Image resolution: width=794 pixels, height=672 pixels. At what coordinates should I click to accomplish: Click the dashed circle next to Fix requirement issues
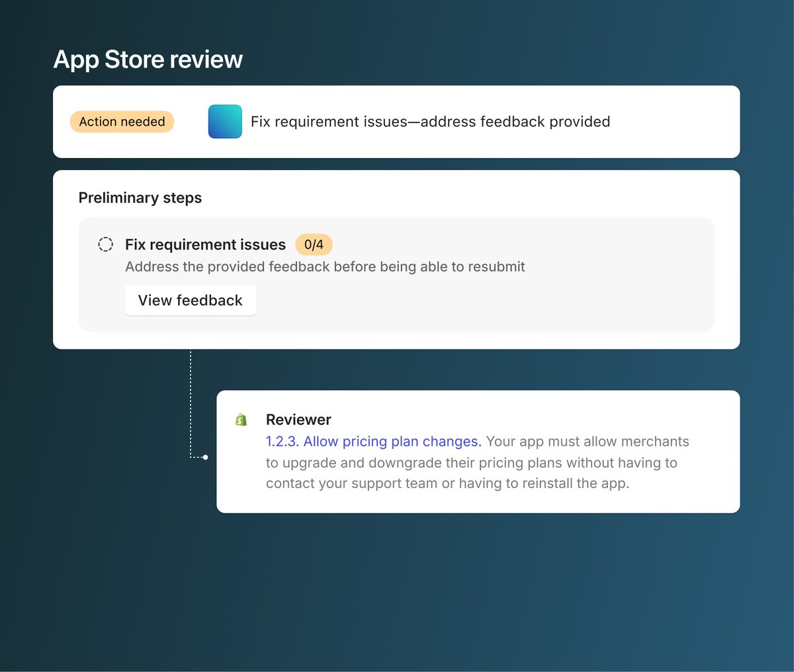105,244
